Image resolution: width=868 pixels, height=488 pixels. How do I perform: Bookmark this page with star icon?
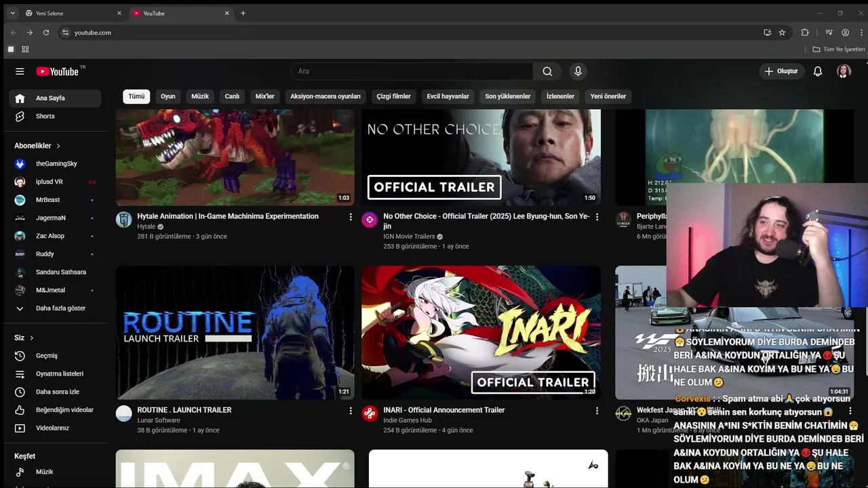coord(782,33)
